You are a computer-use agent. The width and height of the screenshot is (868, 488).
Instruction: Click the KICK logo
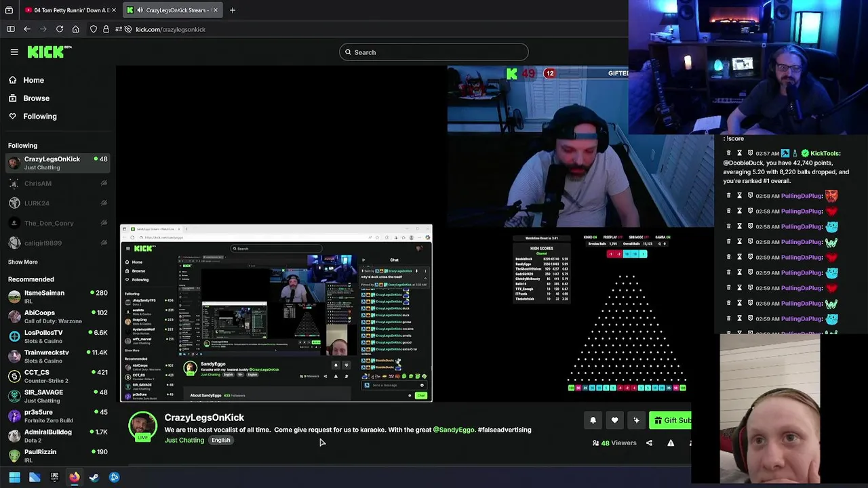tap(50, 52)
